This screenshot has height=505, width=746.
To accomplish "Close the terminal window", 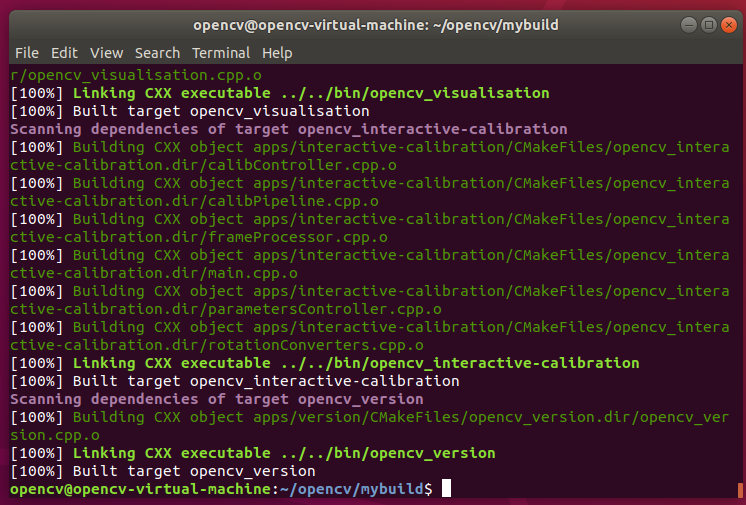I will [x=728, y=25].
